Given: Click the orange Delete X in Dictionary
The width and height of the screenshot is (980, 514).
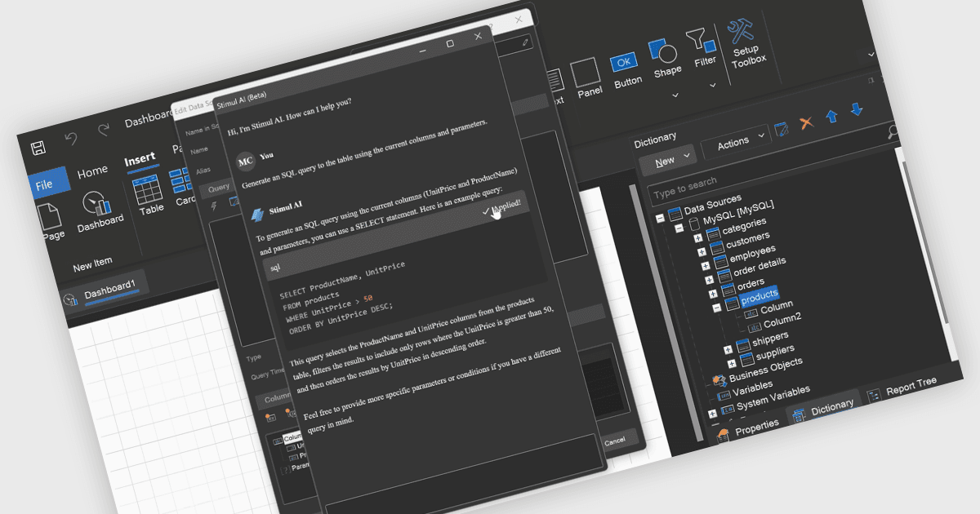Looking at the screenshot, I should tap(806, 122).
